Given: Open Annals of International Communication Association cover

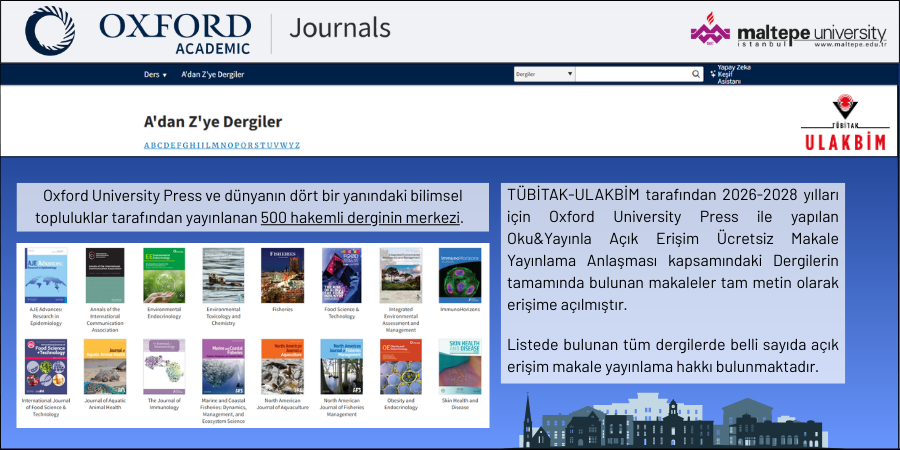Looking at the screenshot, I should click(x=104, y=276).
